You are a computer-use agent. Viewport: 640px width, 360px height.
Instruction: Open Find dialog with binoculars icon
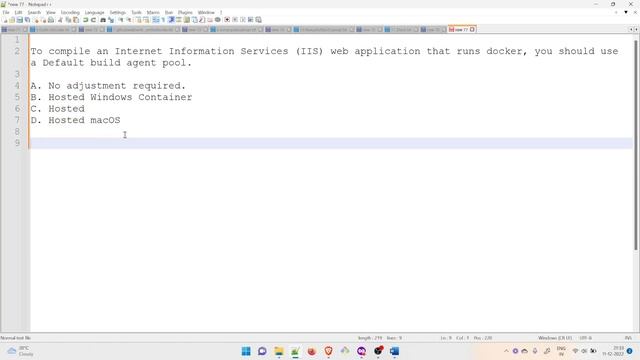(x=103, y=20)
